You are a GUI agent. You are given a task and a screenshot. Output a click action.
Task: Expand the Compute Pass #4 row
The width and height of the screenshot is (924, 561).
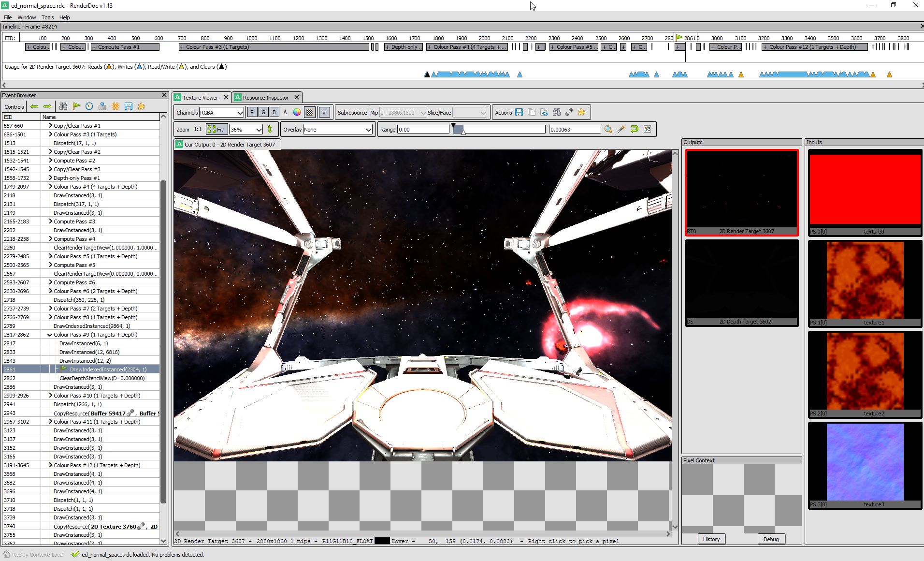pos(50,238)
